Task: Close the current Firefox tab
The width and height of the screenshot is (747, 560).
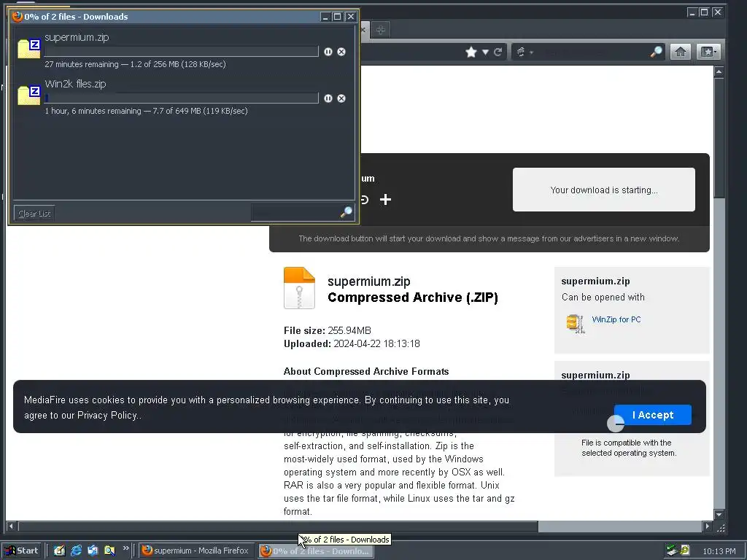Action: (x=363, y=30)
